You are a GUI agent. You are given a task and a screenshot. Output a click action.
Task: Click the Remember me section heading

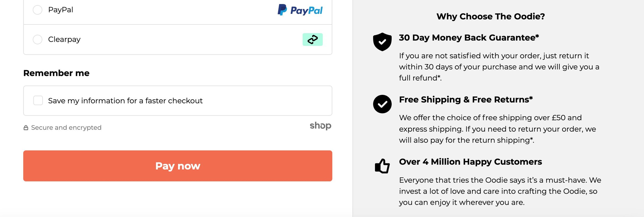tap(56, 73)
